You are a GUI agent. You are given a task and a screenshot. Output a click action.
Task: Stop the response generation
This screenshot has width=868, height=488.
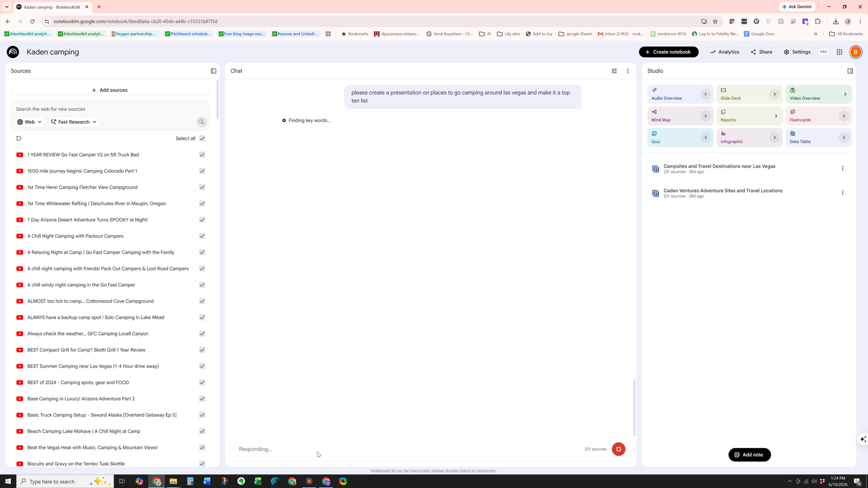coord(618,449)
